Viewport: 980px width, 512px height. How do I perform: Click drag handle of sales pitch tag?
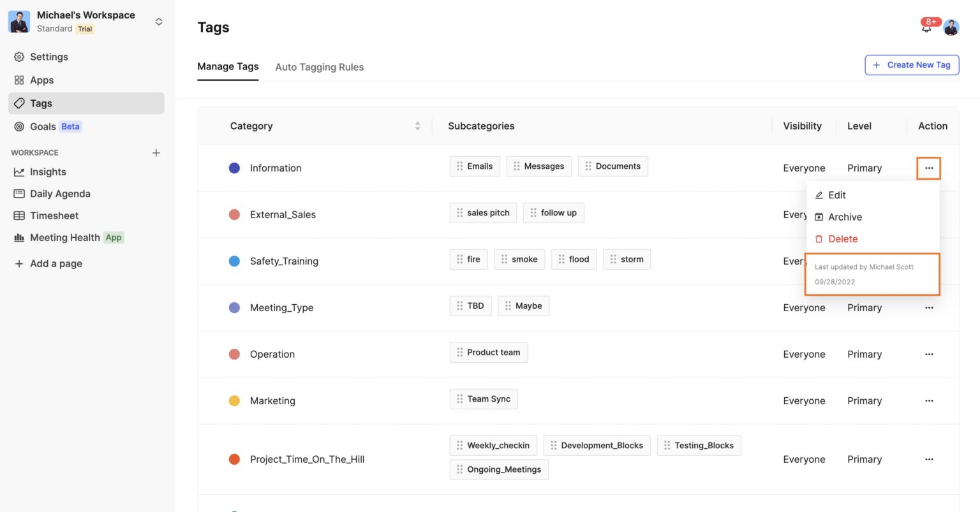pos(459,213)
